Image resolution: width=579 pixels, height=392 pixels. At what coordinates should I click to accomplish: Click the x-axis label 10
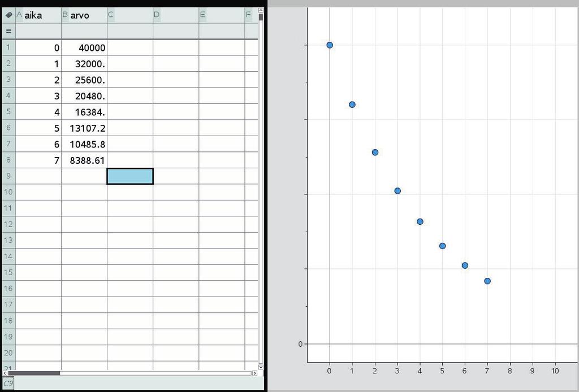click(x=555, y=371)
